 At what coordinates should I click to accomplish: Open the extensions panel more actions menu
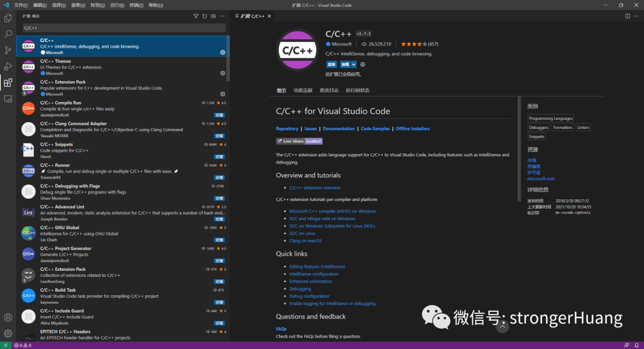[222, 16]
